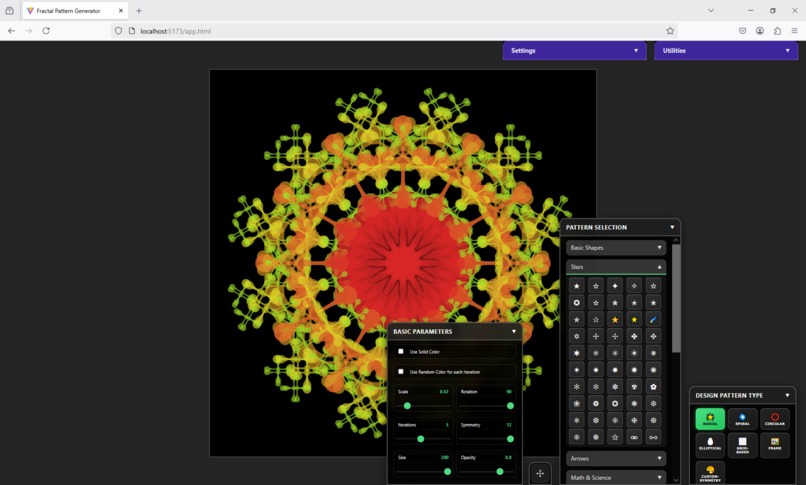Pick the Grid-Based design pattern
Viewport: 806px width, 485px height.
(742, 444)
